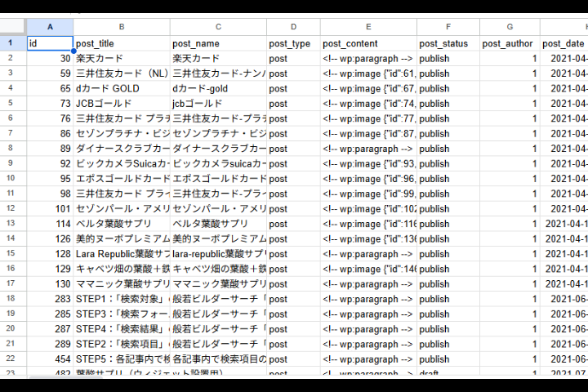Click post_author value 1 in row 16
The height and width of the screenshot is (392, 588).
point(510,269)
